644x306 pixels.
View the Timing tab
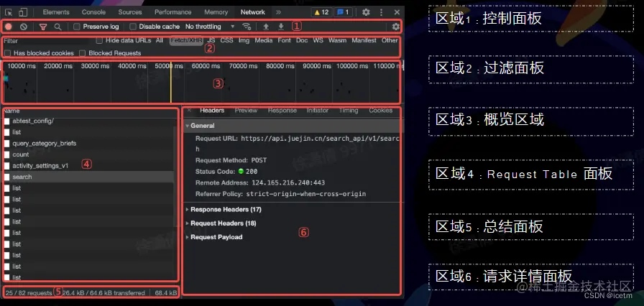pyautogui.click(x=349, y=111)
